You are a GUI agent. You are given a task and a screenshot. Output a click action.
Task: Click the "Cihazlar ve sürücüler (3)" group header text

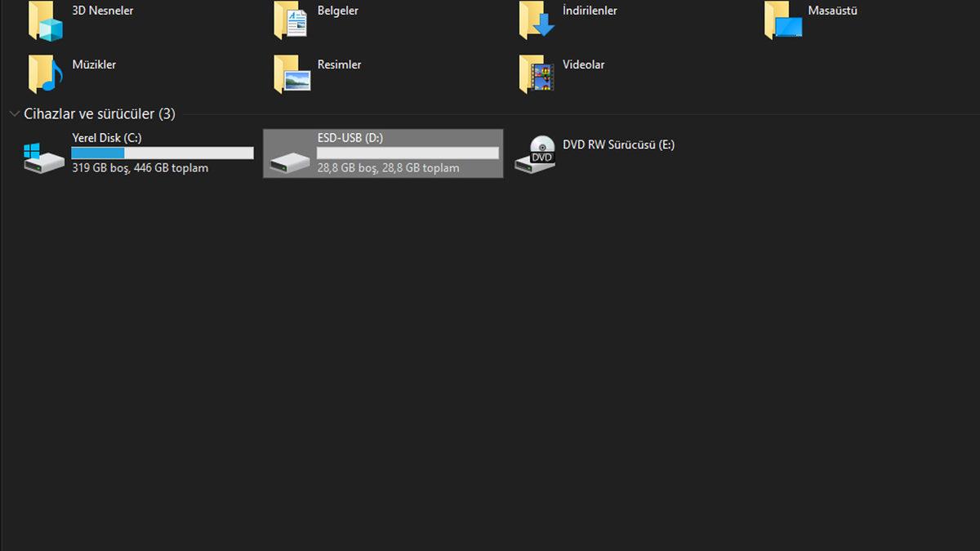pyautogui.click(x=100, y=114)
